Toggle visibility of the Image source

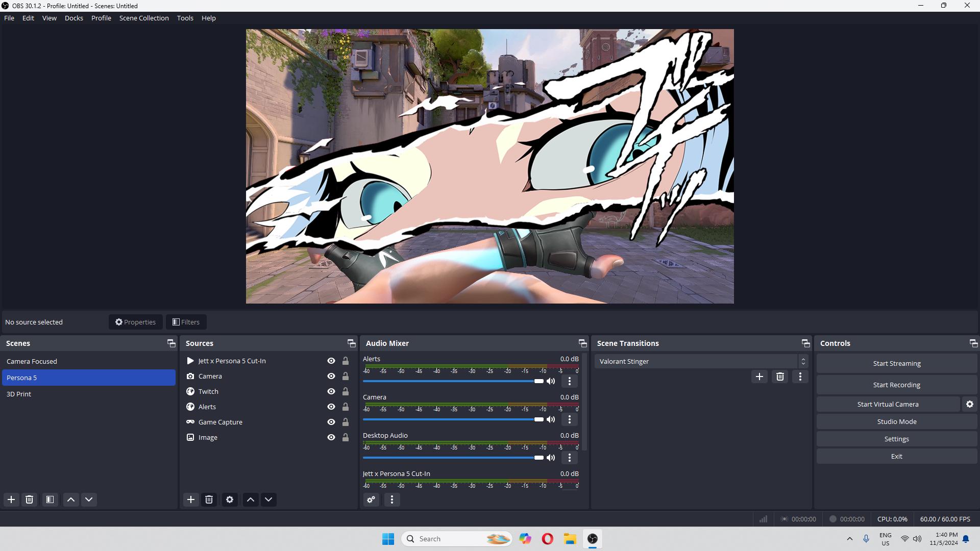(x=331, y=437)
